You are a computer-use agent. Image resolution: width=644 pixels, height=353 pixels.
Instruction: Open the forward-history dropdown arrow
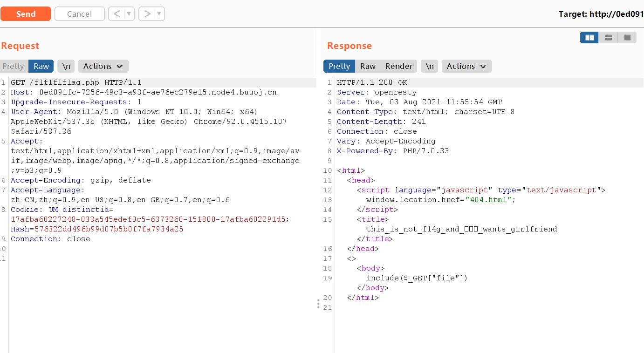point(160,14)
